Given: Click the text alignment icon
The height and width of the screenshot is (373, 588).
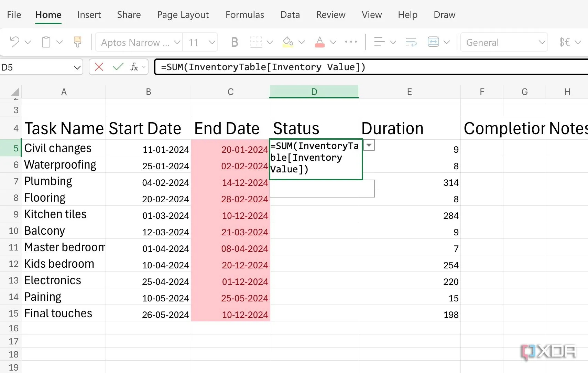Looking at the screenshot, I should (x=379, y=42).
